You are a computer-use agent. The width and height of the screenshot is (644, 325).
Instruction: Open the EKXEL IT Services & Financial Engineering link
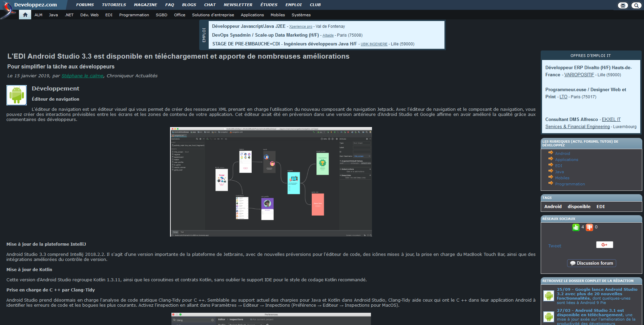click(x=583, y=123)
